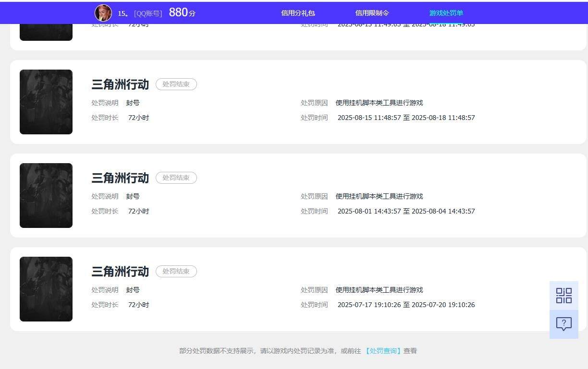Viewport: 588px width, 369px height.
Task: Click 72小时 duration on 2025-08-01 card
Action: pos(138,211)
